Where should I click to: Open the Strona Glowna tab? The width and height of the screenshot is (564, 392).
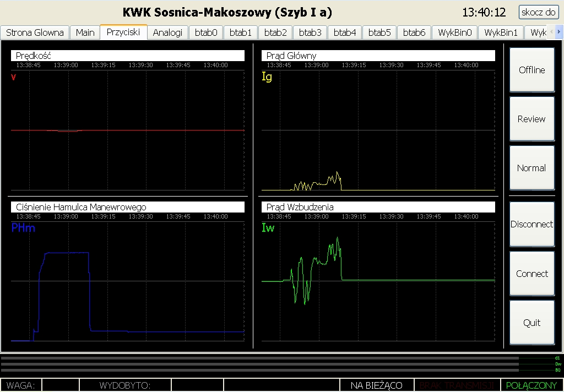35,32
